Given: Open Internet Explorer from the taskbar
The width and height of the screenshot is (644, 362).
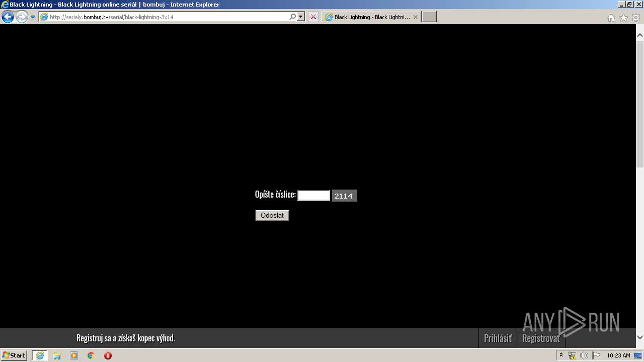Looking at the screenshot, I should click(x=40, y=355).
